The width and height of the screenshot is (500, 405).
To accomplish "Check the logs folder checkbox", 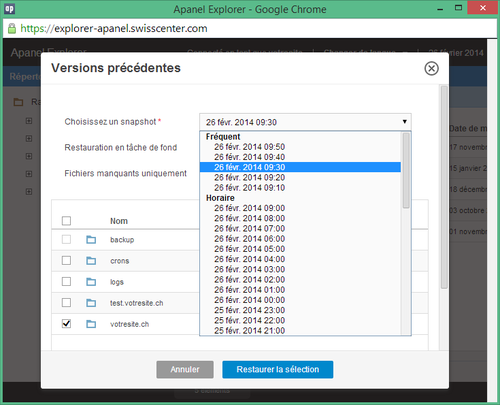I will coord(66,281).
